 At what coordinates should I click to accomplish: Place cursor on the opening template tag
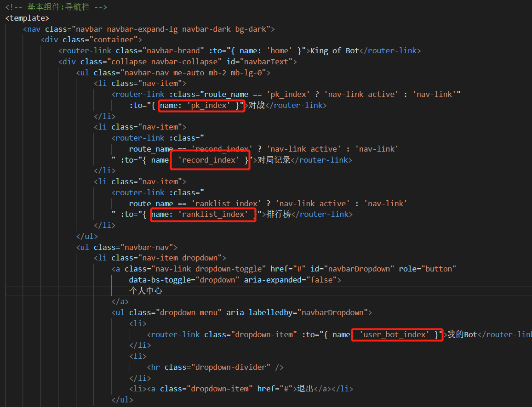tap(27, 18)
